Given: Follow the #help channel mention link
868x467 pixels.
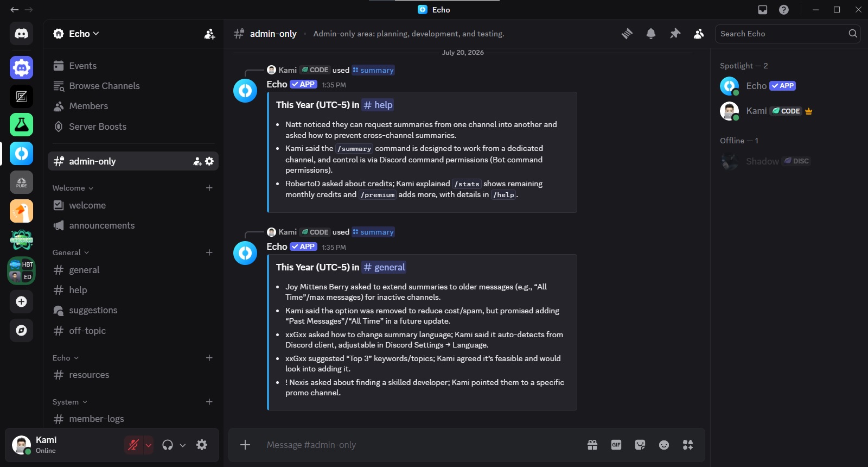Looking at the screenshot, I should pyautogui.click(x=378, y=105).
